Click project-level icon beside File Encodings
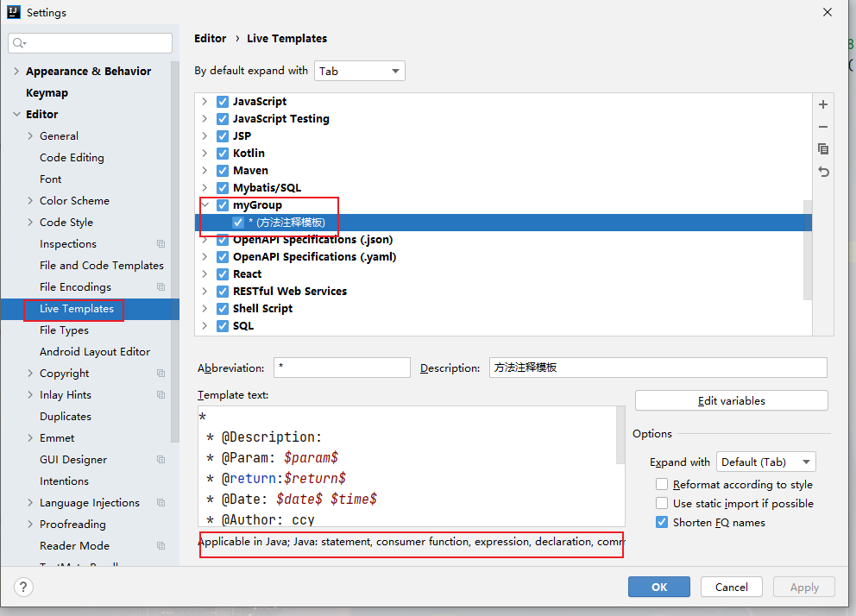856x616 pixels. tap(161, 287)
